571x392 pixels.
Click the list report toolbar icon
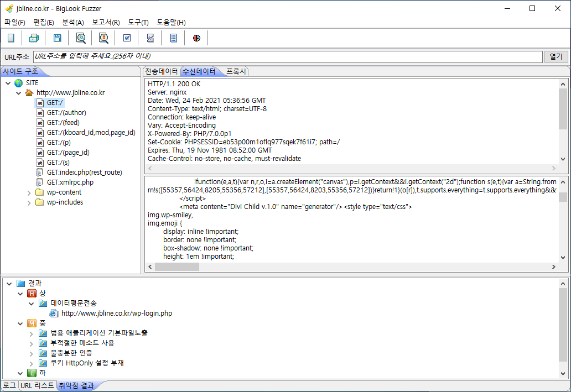click(173, 38)
